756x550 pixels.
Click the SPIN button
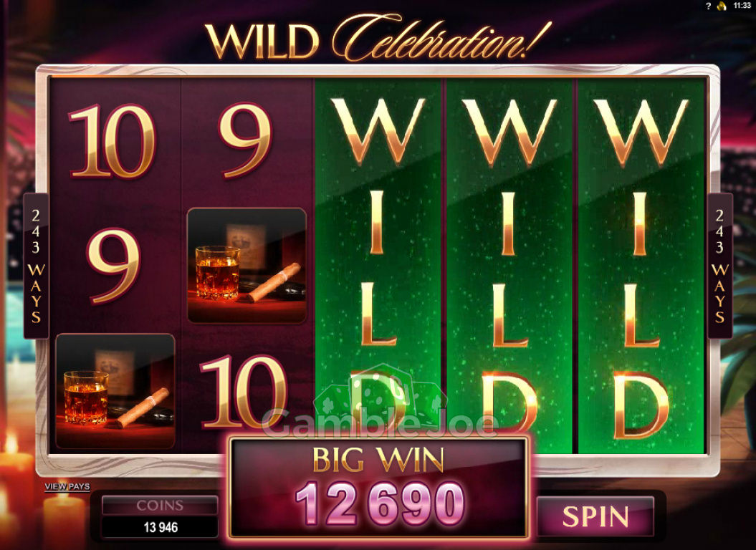(595, 516)
